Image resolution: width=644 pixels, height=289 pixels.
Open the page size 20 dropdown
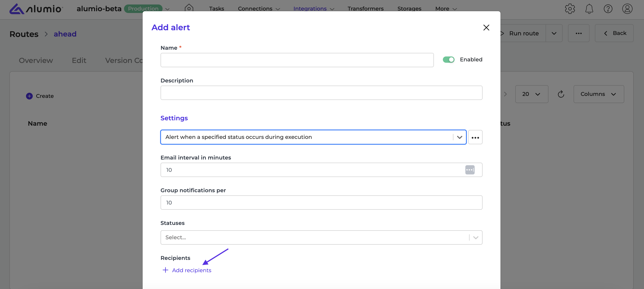click(x=531, y=94)
